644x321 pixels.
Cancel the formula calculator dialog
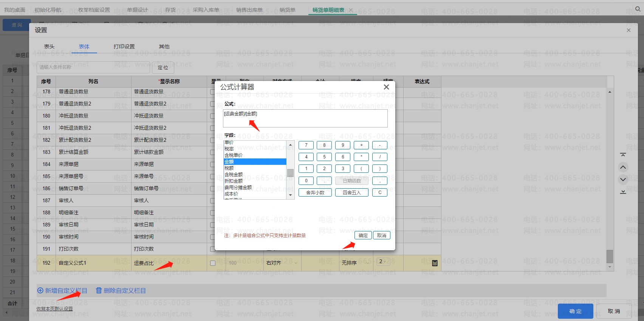(382, 235)
